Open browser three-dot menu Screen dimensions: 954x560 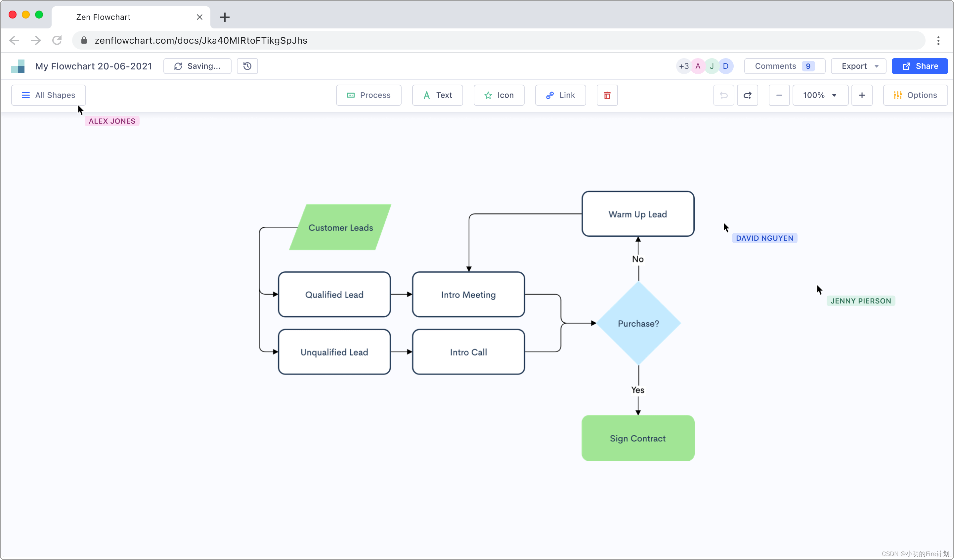[938, 40]
